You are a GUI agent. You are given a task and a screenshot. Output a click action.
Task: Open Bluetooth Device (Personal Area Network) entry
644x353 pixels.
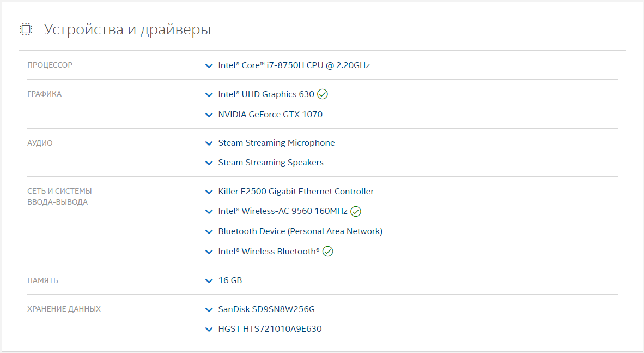(300, 231)
